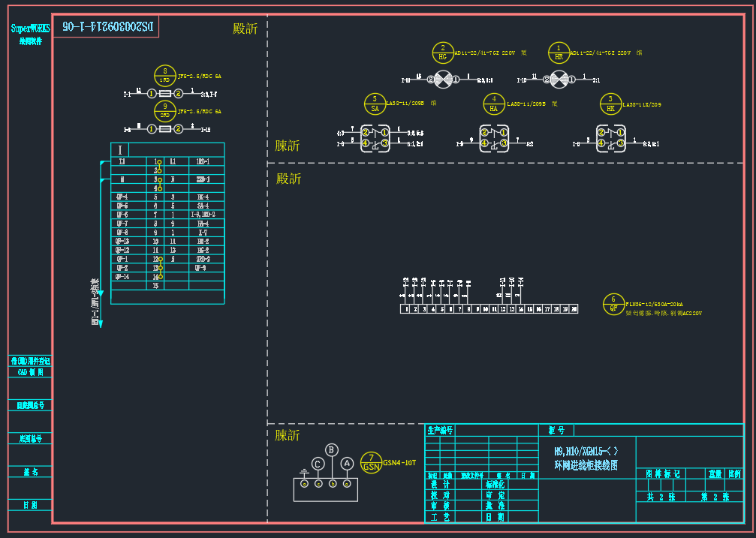Click the HG indicator lamp tag circle
This screenshot has width=756, height=538.
tap(443, 53)
